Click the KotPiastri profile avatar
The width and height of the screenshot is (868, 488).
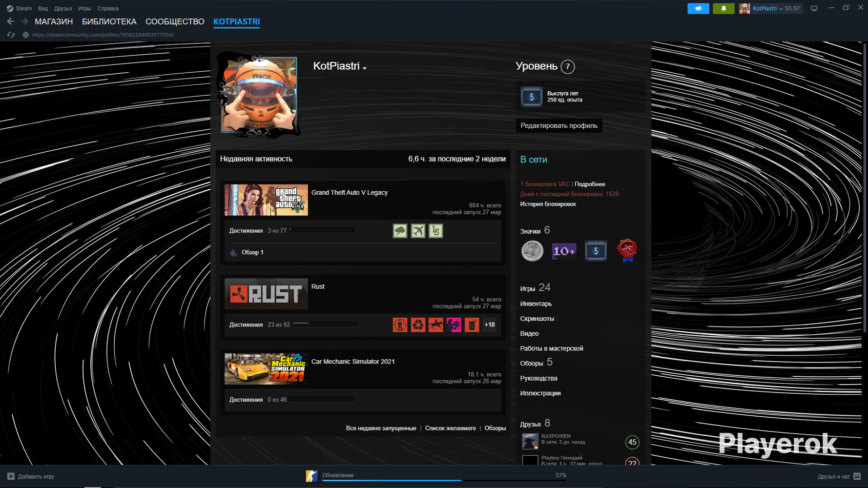(x=259, y=95)
